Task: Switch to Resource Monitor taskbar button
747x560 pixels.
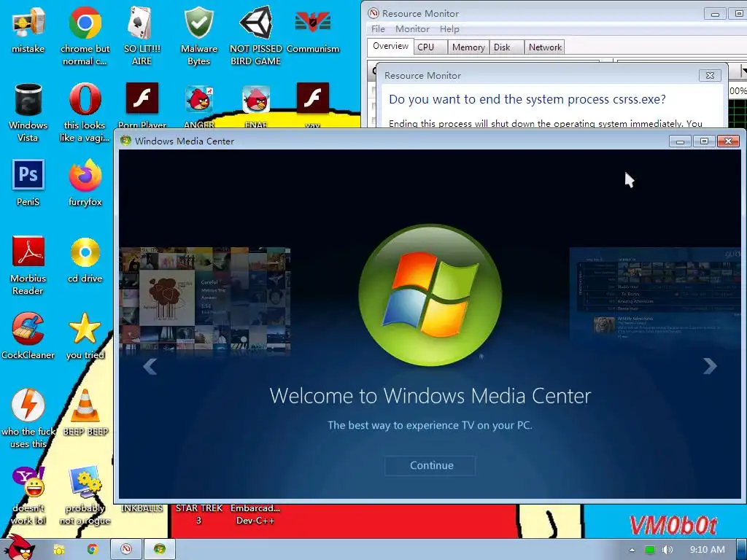Action: [126, 549]
